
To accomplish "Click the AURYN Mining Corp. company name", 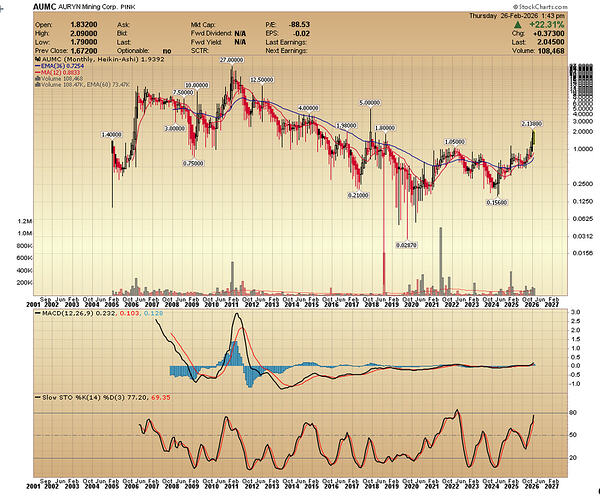I will 88,7.
